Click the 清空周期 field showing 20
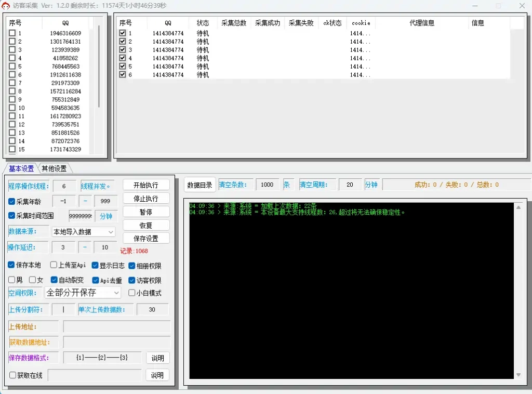 tap(350, 185)
